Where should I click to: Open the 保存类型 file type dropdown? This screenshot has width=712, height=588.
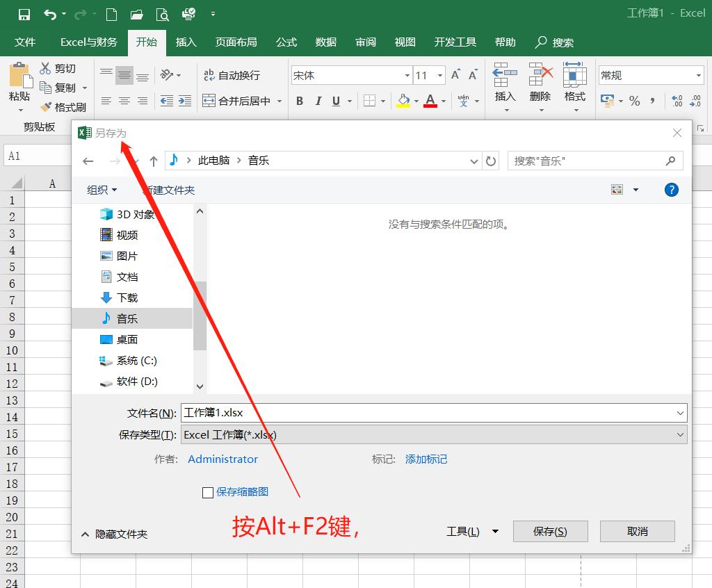coord(681,434)
